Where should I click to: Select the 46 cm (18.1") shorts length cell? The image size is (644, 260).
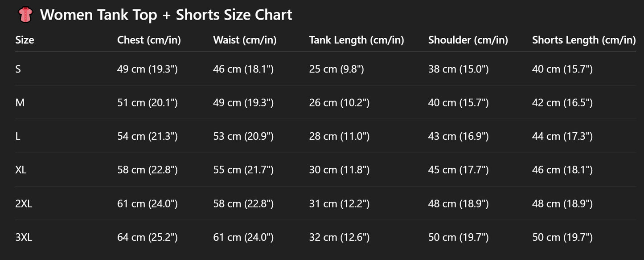[x=562, y=170]
